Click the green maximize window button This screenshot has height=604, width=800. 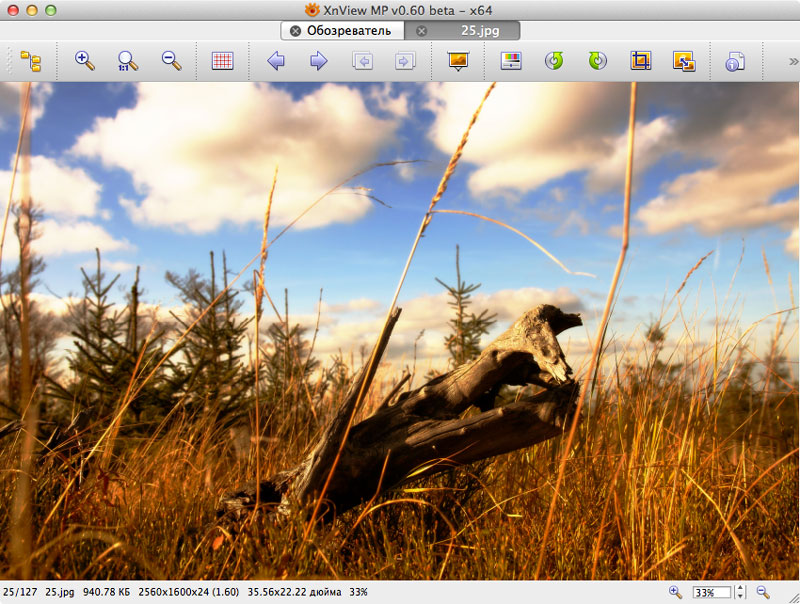coord(51,10)
